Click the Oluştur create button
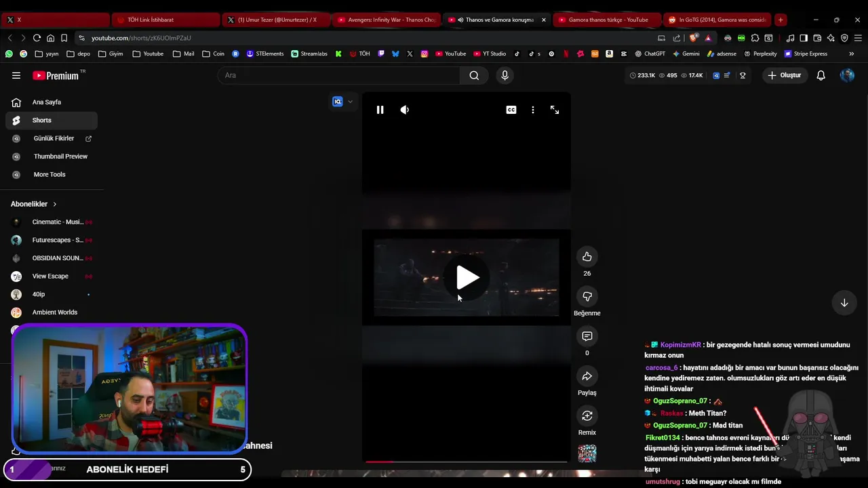 click(x=785, y=75)
